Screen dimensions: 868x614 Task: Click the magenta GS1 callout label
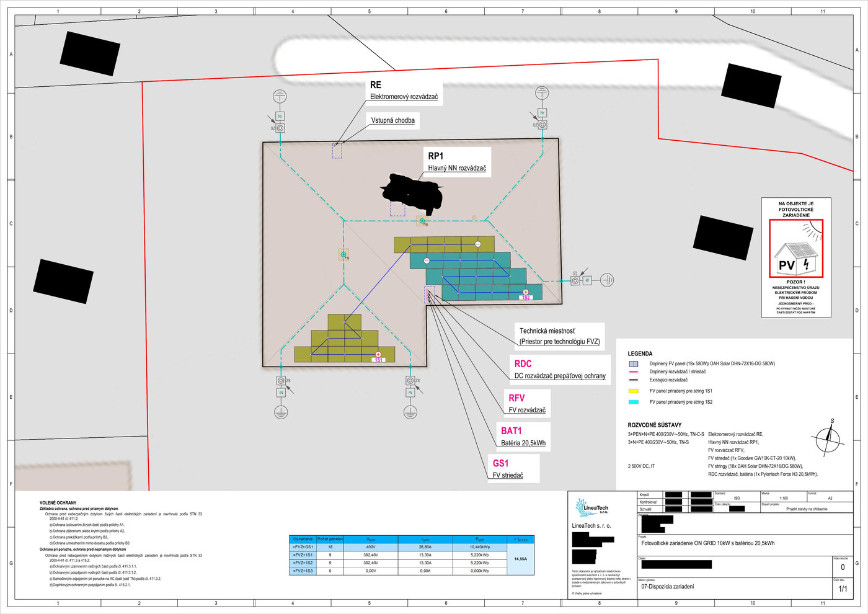pyautogui.click(x=501, y=463)
